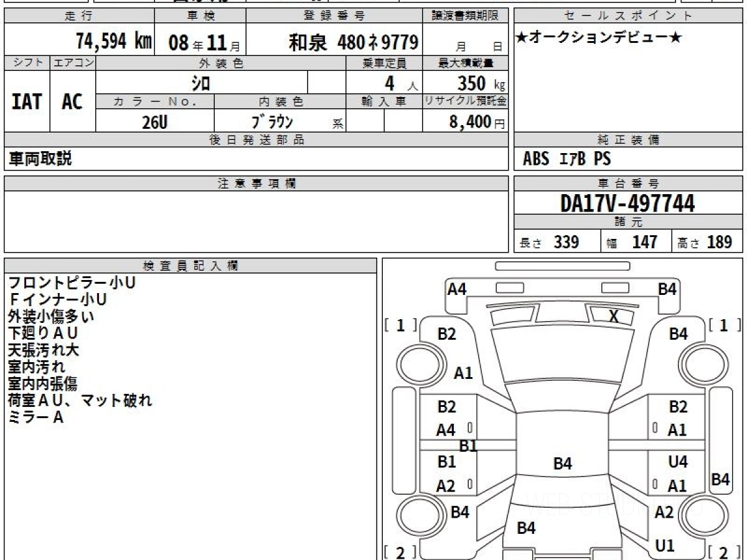The height and width of the screenshot is (560, 747).
Task: Click the top-left [1] tire bracket marker
Action: tap(400, 325)
